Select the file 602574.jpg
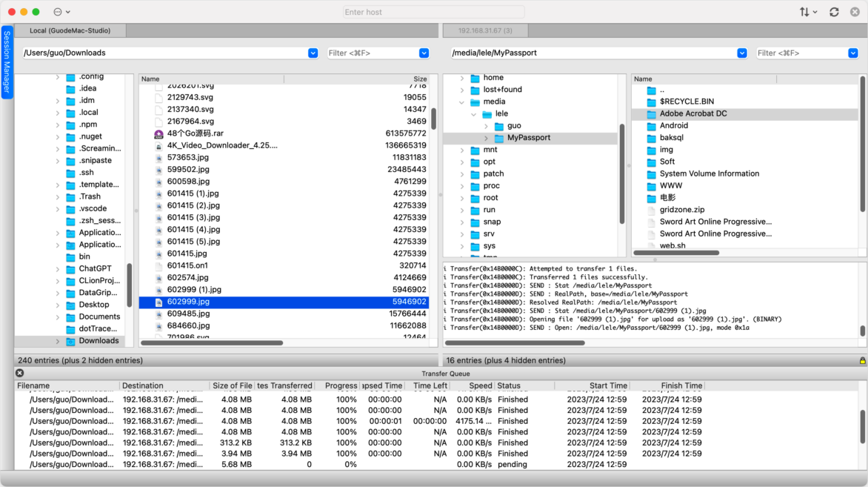 point(187,277)
